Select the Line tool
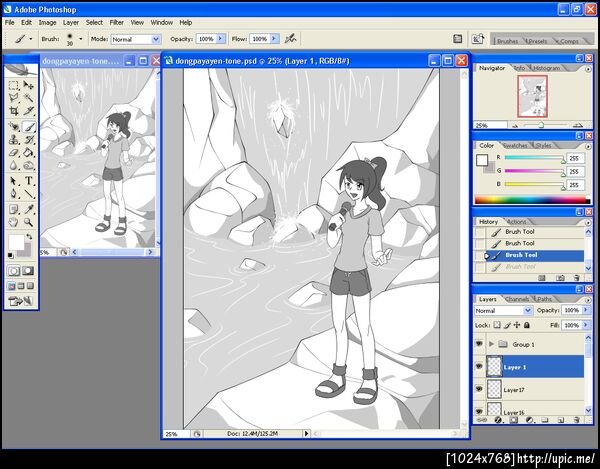Image resolution: width=600 pixels, height=469 pixels. pos(28,194)
